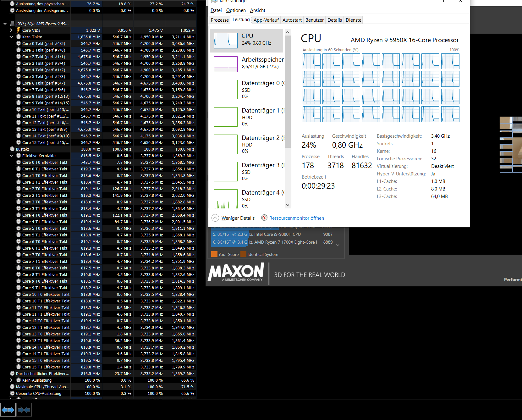Switch to the App-Verlauf tab
This screenshot has height=420, width=522.
[266, 20]
